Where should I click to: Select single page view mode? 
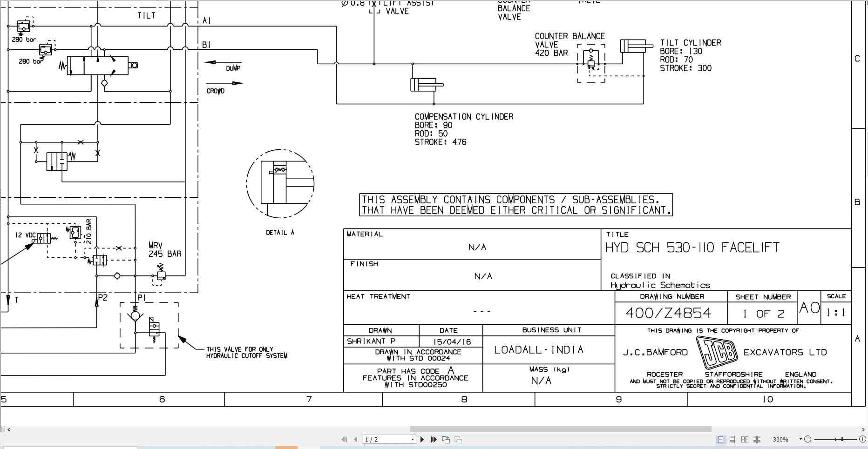tap(720, 439)
